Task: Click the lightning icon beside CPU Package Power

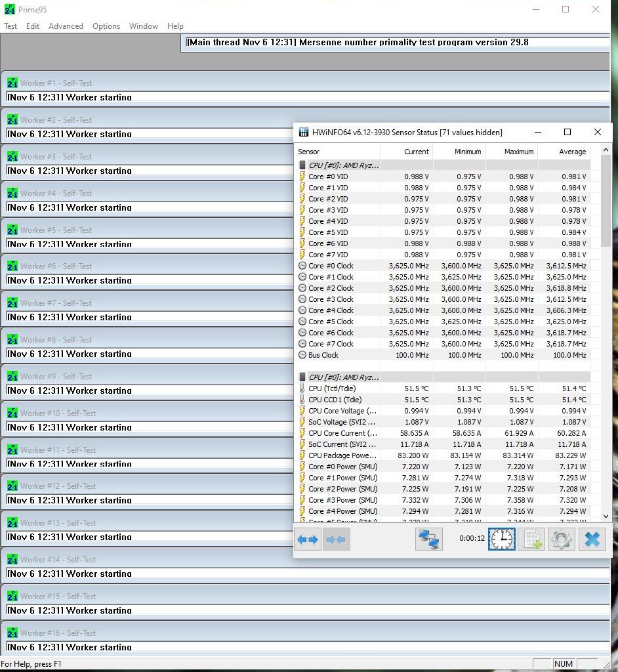Action: (302, 455)
